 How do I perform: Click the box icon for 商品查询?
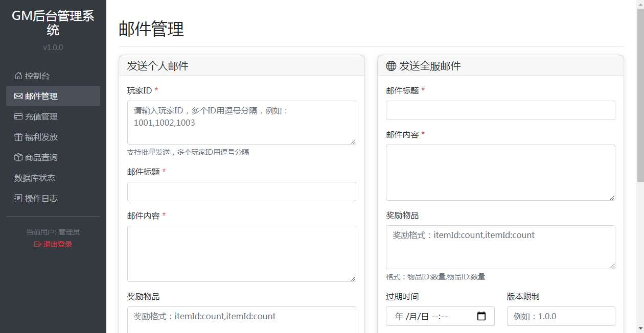(18, 158)
